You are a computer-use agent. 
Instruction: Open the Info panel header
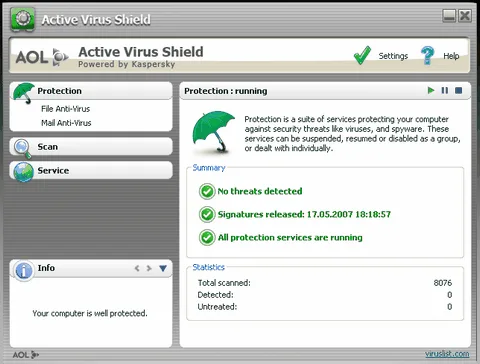tap(91, 268)
